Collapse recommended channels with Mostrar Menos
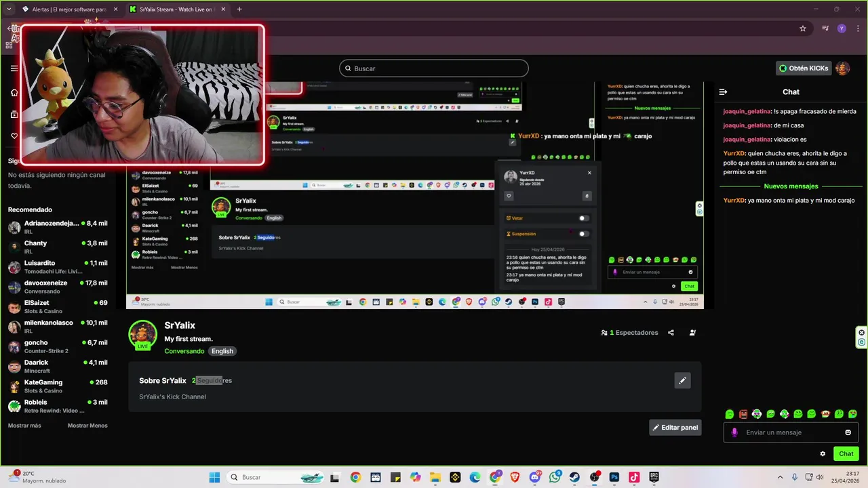This screenshot has width=868, height=488. 87,426
